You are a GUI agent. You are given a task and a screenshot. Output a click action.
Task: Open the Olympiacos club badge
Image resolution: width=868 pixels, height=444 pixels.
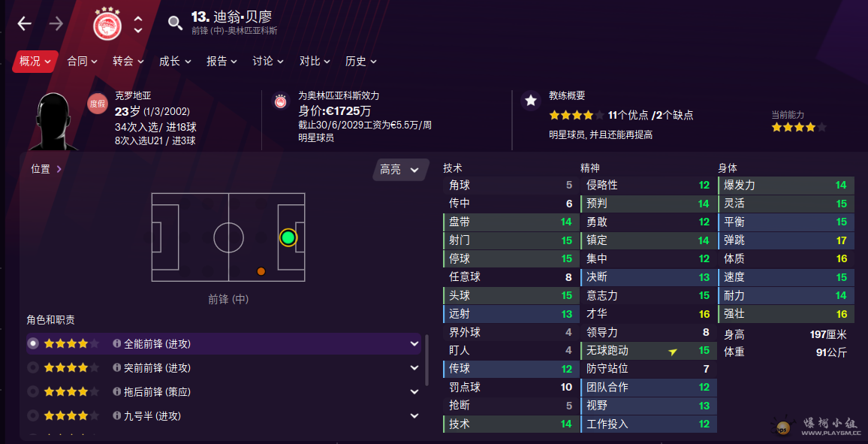107,24
